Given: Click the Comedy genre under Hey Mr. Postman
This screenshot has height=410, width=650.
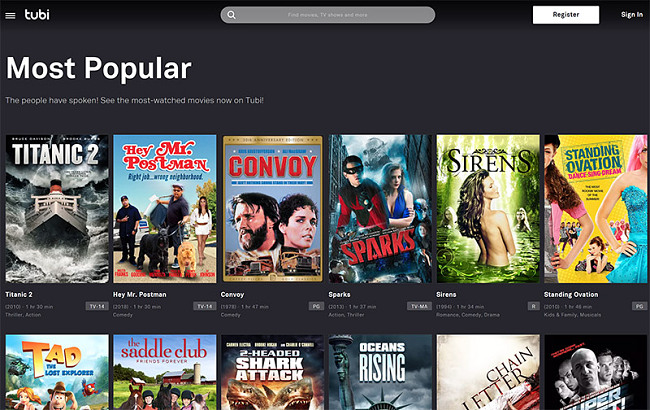Looking at the screenshot, I should (123, 315).
